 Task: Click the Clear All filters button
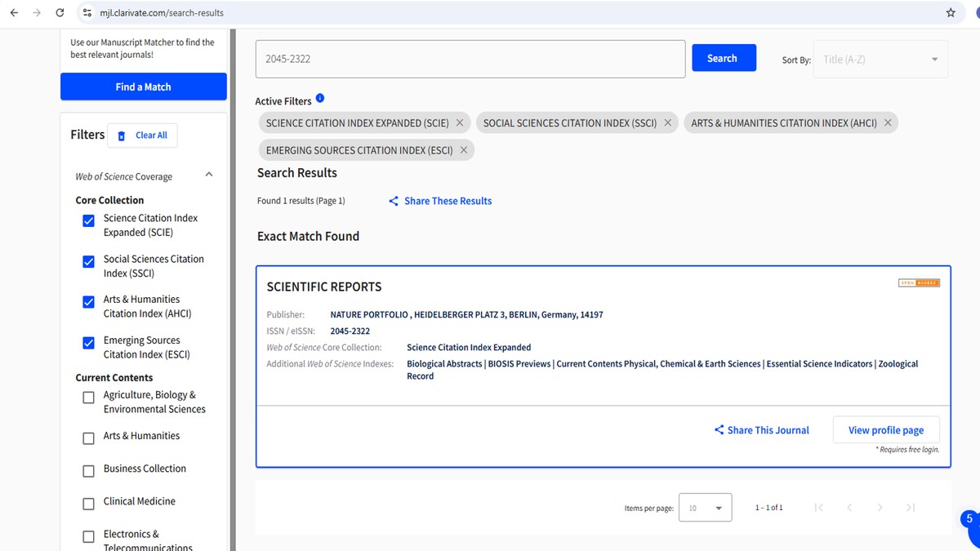(x=142, y=136)
